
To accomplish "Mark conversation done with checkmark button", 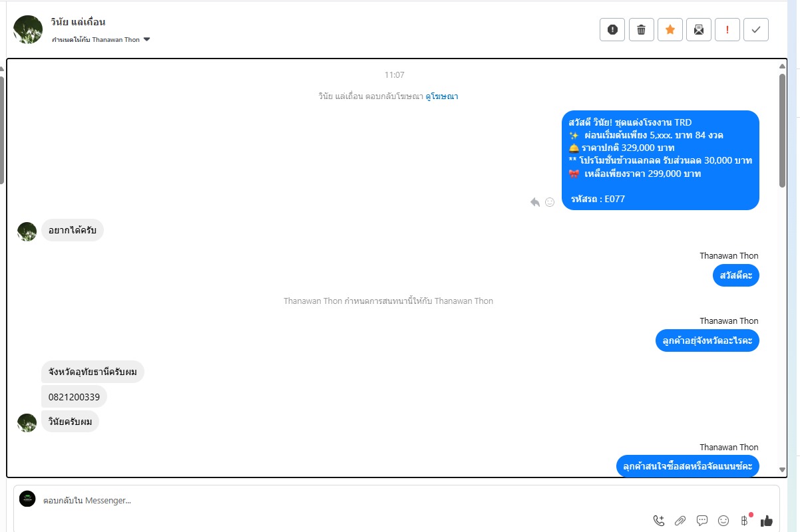I will (756, 29).
